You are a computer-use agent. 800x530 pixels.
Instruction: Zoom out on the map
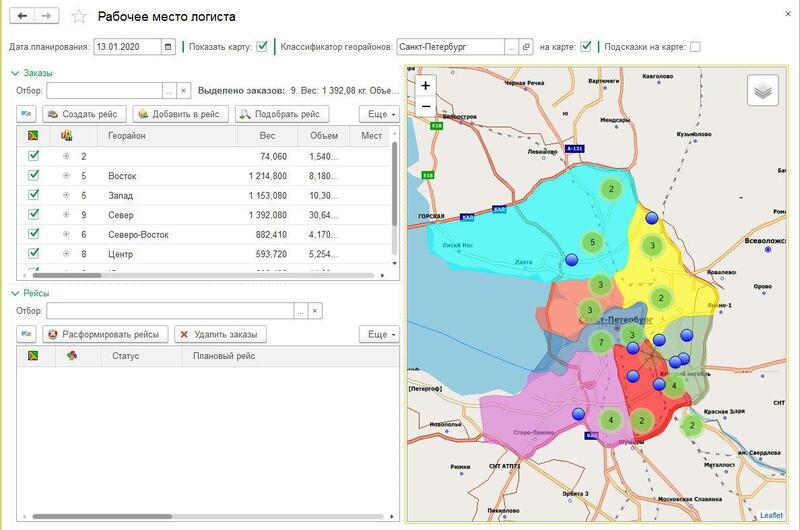[x=426, y=106]
